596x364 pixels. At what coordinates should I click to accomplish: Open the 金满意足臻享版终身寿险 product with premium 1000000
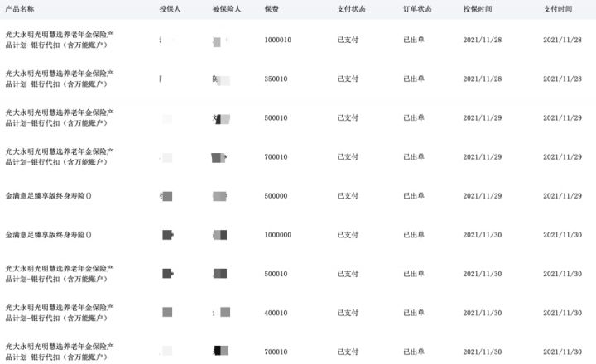[48, 235]
